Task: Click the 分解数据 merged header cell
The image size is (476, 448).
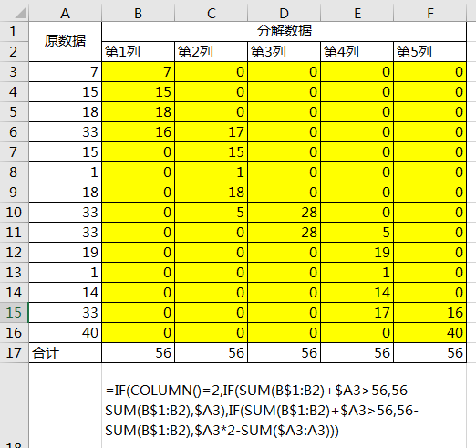Action: (284, 31)
